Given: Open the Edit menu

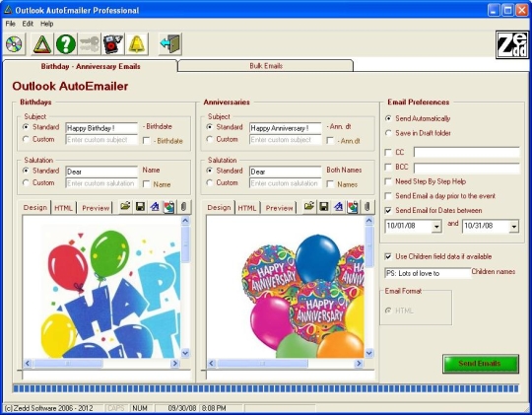Looking at the screenshot, I should (28, 24).
